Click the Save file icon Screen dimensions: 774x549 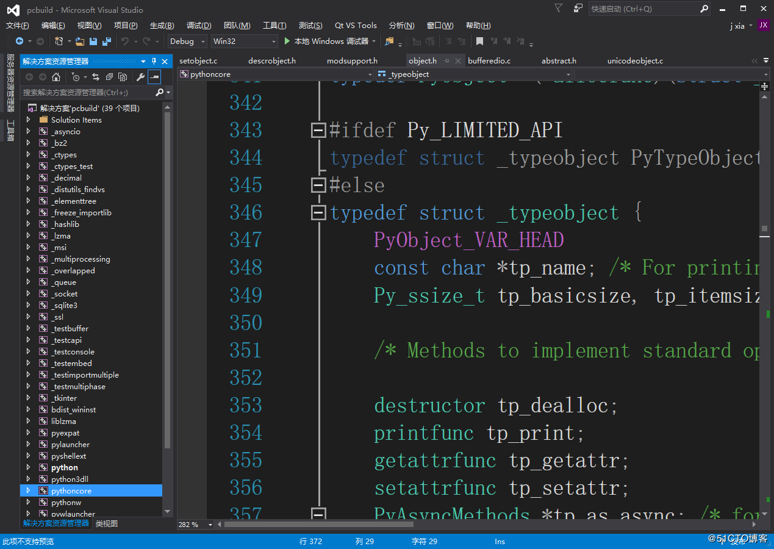coord(93,41)
